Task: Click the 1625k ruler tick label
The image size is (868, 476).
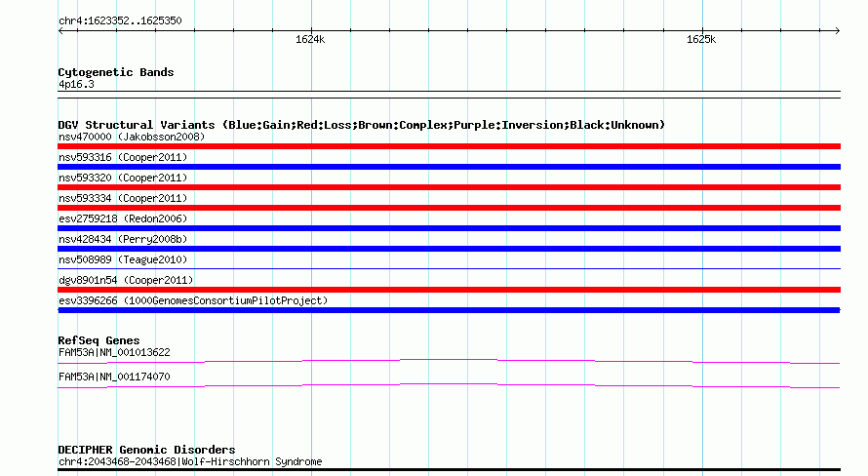Action: (x=701, y=39)
